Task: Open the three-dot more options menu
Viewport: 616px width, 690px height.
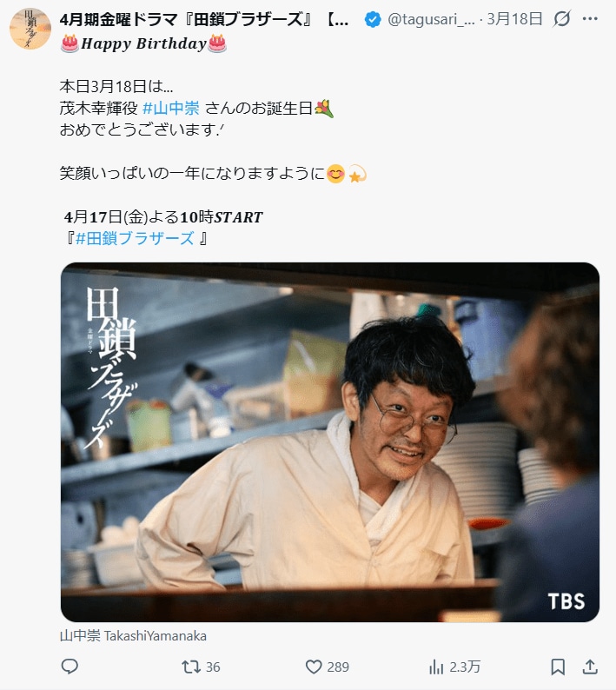Action: (x=590, y=18)
